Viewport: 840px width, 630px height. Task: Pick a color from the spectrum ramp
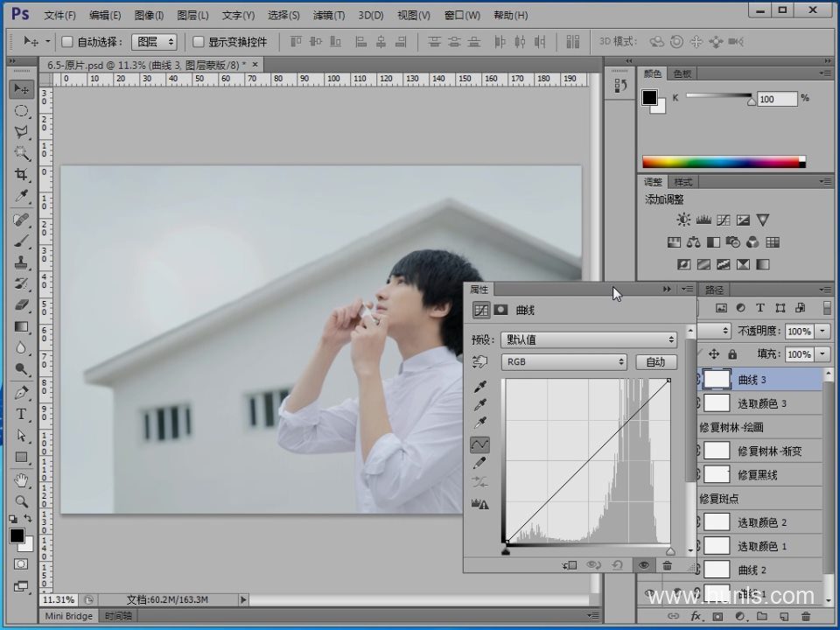pos(724,162)
